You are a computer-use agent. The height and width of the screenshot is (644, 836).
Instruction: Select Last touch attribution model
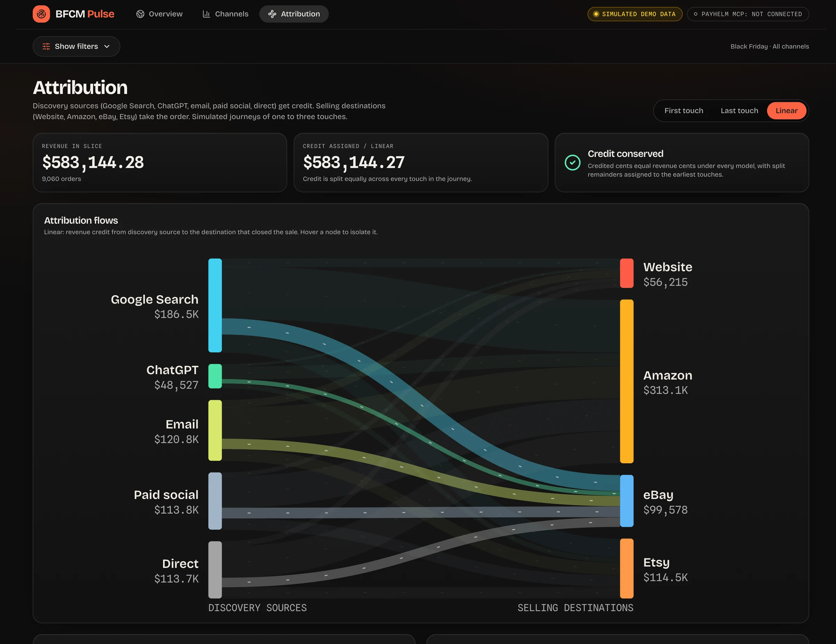click(x=739, y=110)
